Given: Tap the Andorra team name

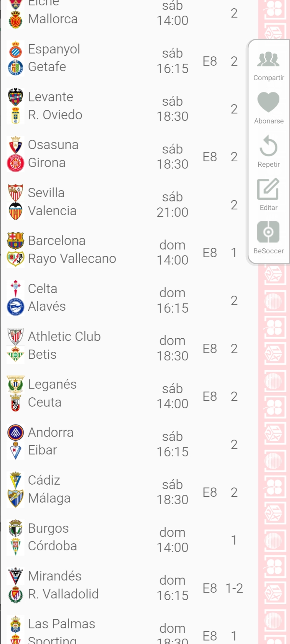Looking at the screenshot, I should 51,432.
